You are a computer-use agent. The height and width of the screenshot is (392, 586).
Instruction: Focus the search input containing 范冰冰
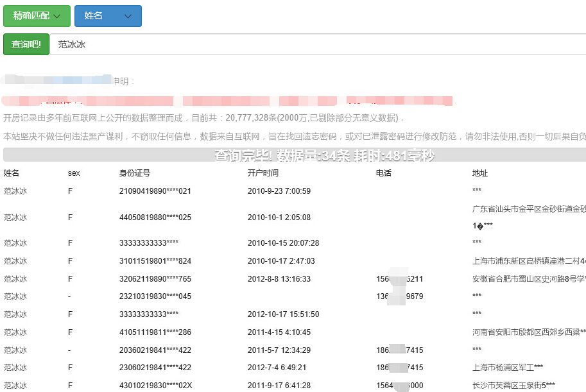318,44
